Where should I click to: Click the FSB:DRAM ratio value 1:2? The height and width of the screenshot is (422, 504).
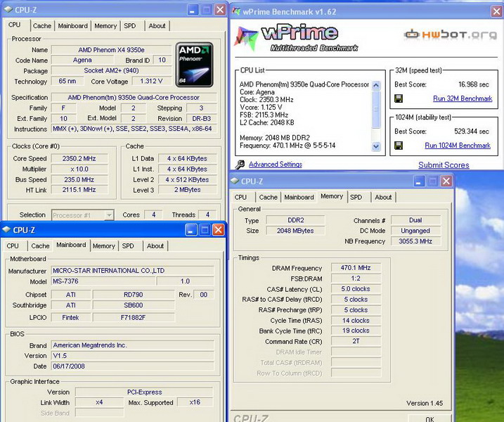(x=356, y=279)
